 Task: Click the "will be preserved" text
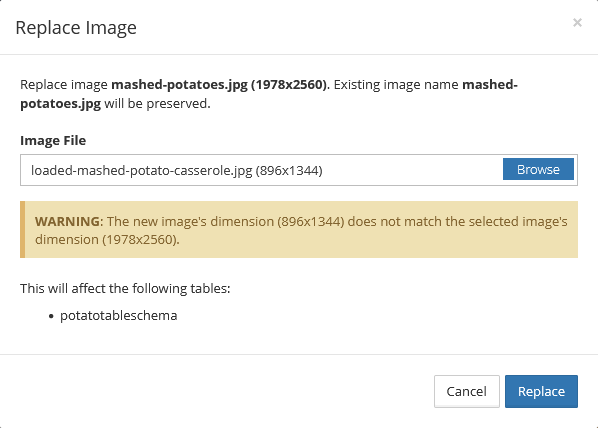tap(157, 104)
